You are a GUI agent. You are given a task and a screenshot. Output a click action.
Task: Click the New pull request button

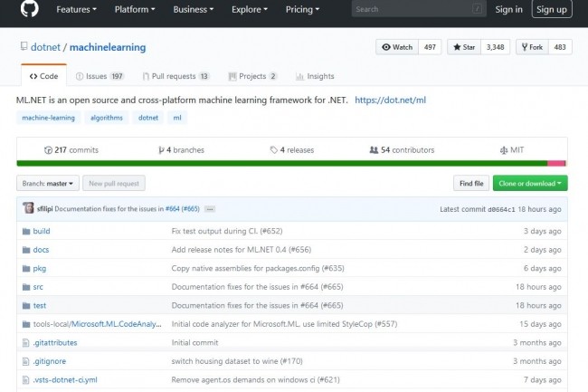coord(114,183)
